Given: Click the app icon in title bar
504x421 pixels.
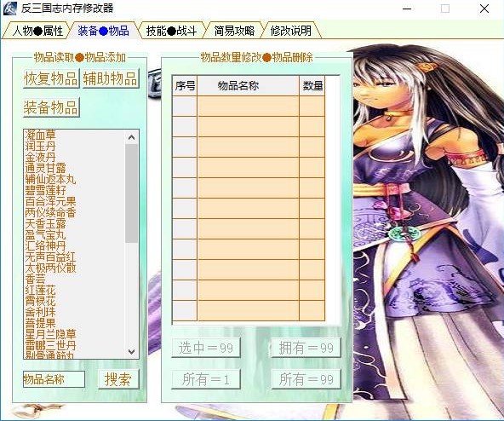Looking at the screenshot, I should coord(9,9).
